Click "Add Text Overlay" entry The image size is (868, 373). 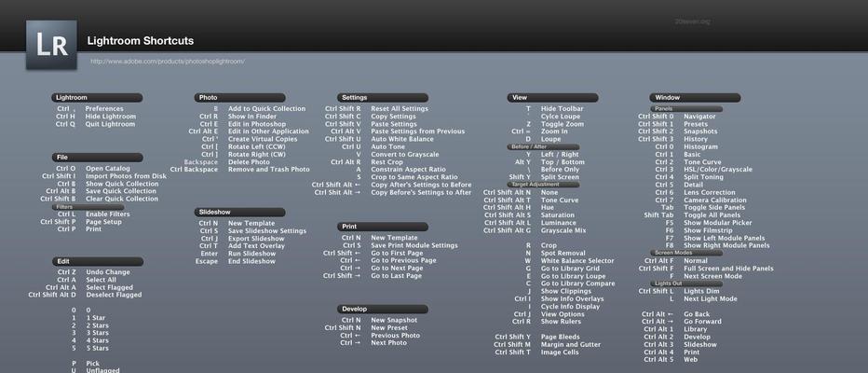[256, 246]
